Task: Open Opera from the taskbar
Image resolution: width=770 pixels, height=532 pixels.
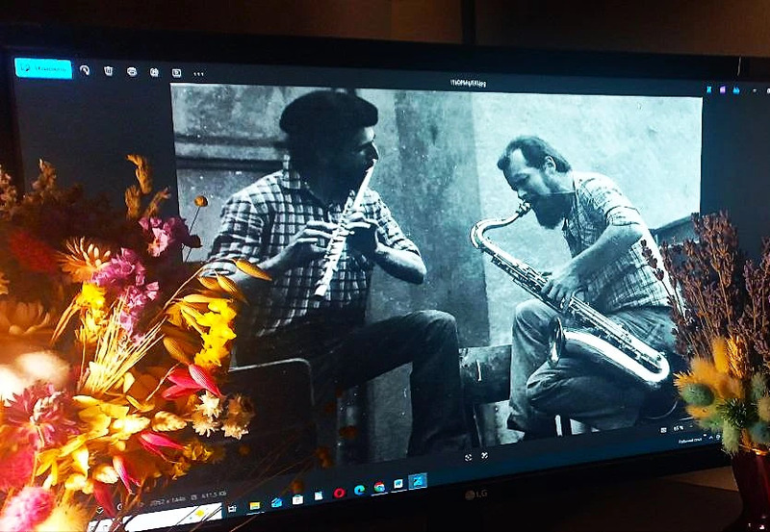Action: click(x=339, y=493)
